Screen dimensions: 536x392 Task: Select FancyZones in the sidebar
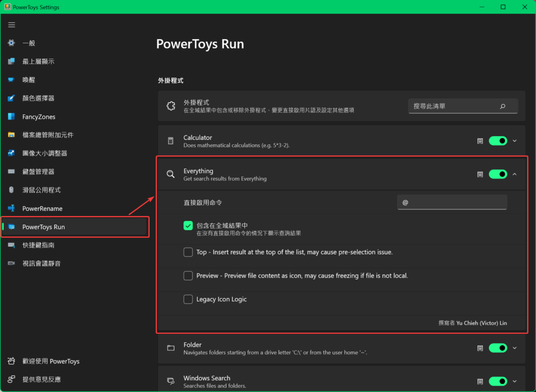click(74, 117)
